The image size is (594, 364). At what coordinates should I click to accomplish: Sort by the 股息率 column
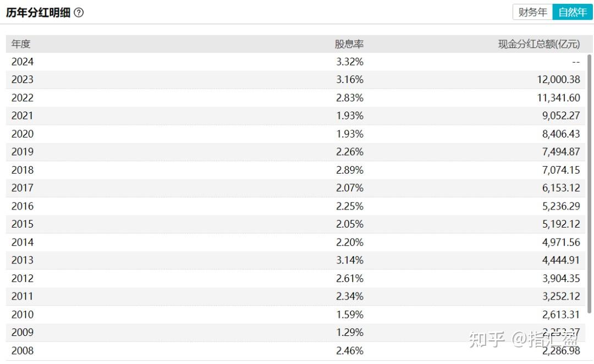349,43
